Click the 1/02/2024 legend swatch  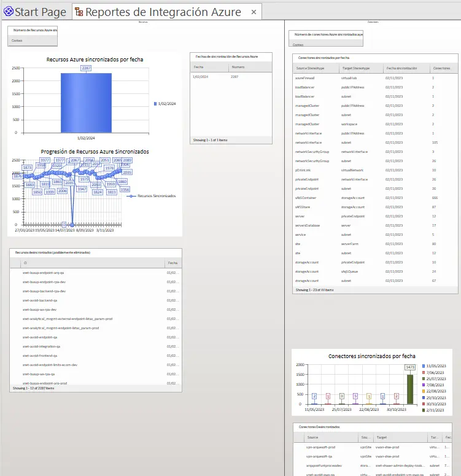pyautogui.click(x=155, y=104)
